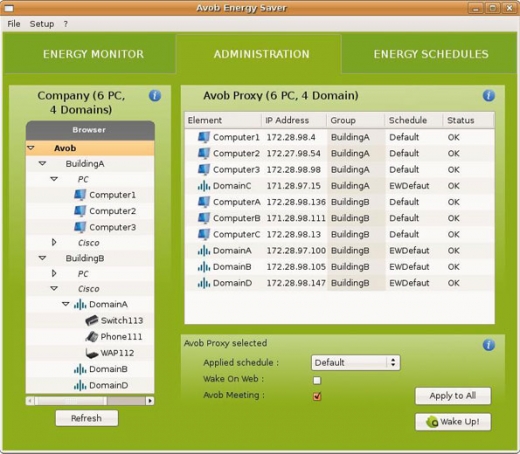
Task: Click DomainB icon in the proxy table
Action: 204,267
